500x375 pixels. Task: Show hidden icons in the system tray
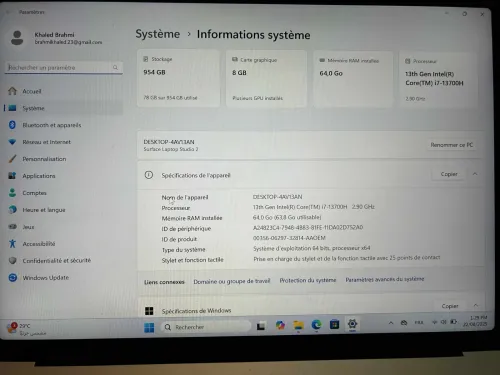[391, 323]
